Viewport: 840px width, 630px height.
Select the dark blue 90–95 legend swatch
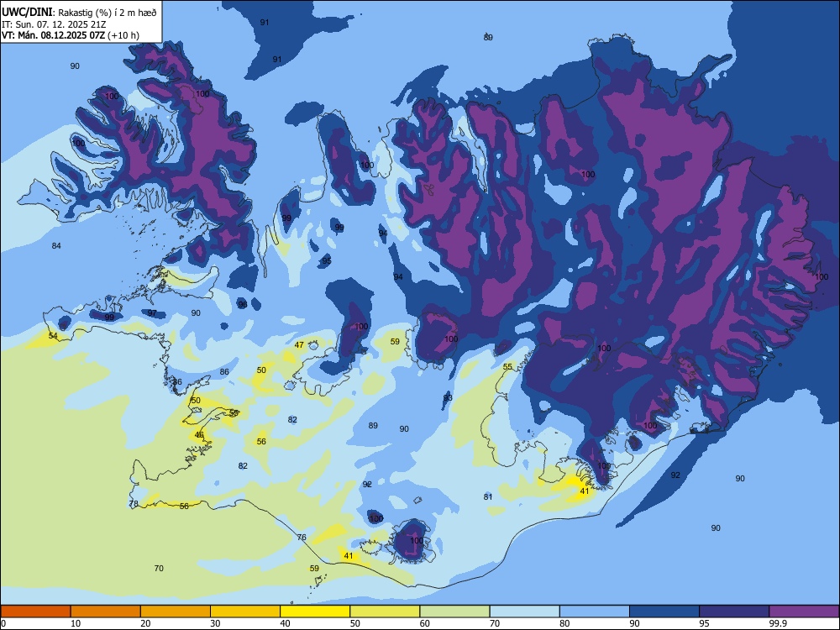click(664, 612)
